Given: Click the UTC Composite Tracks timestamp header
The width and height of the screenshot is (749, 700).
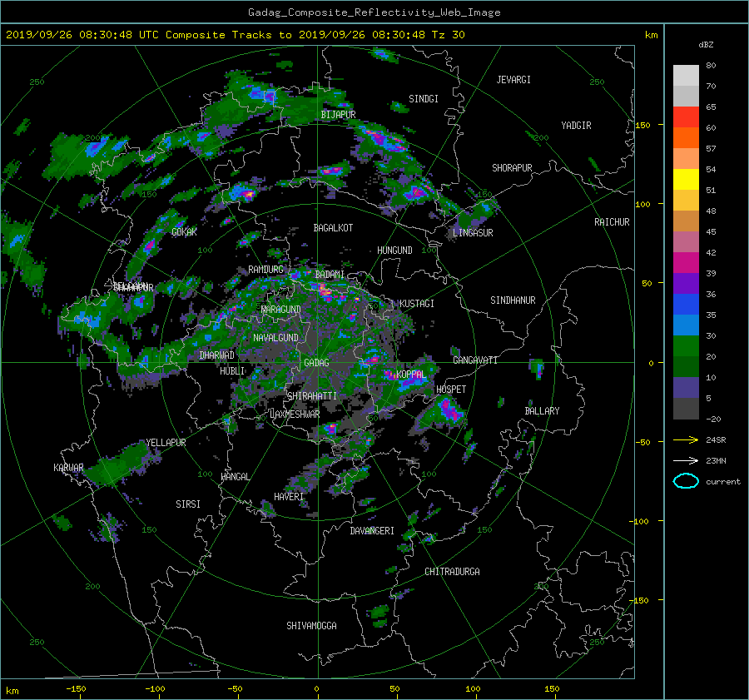Looking at the screenshot, I should [x=235, y=35].
